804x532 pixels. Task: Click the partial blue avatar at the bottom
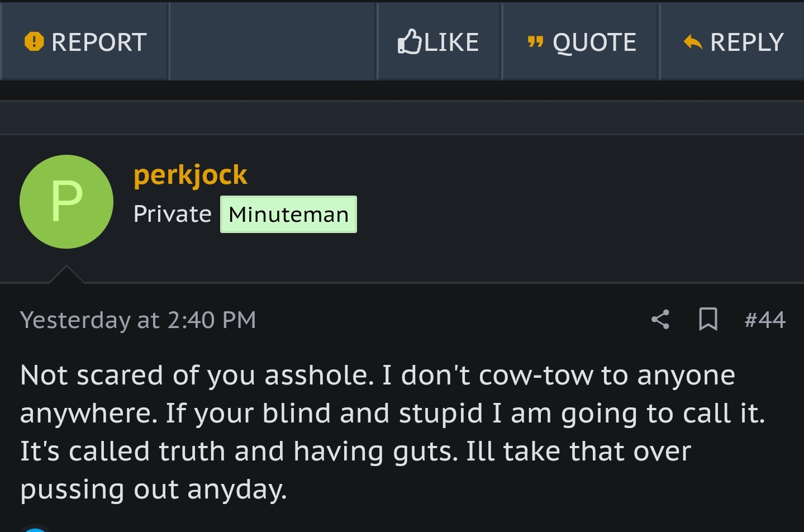pos(35,529)
